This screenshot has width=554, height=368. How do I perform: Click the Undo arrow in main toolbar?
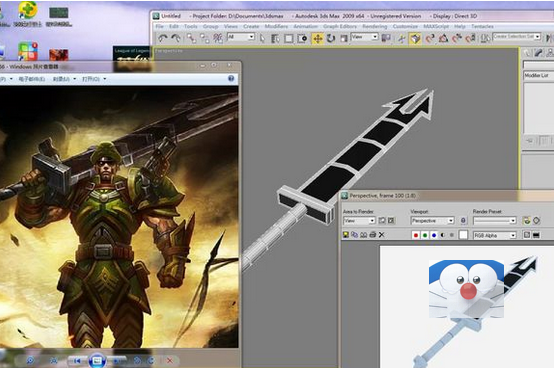[163, 38]
